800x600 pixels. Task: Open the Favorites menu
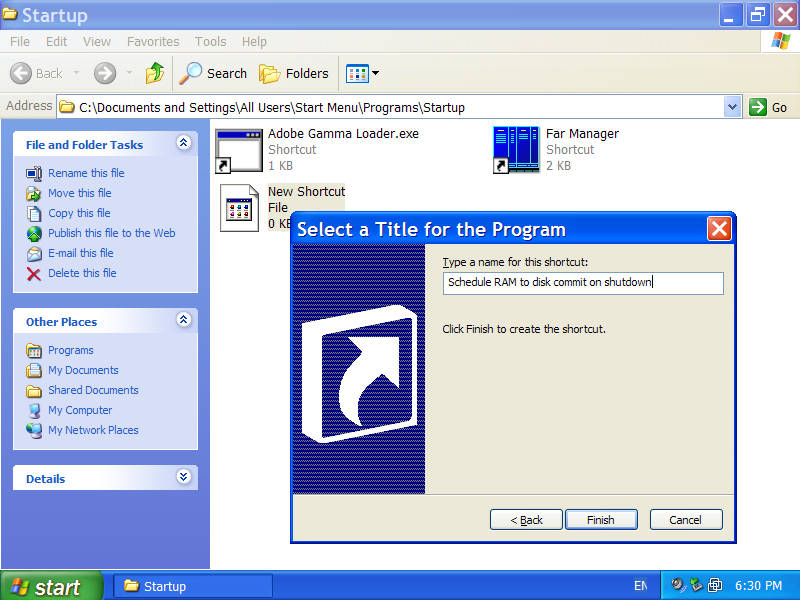(x=153, y=42)
